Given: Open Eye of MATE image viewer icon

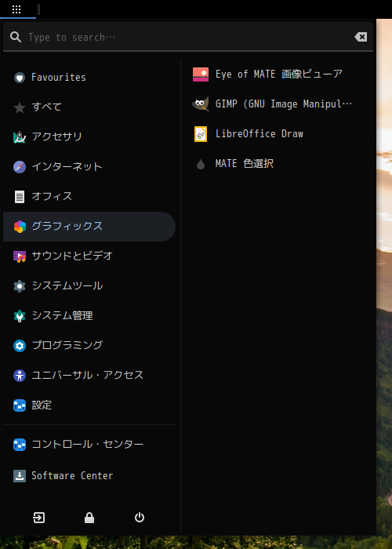Looking at the screenshot, I should point(201,75).
